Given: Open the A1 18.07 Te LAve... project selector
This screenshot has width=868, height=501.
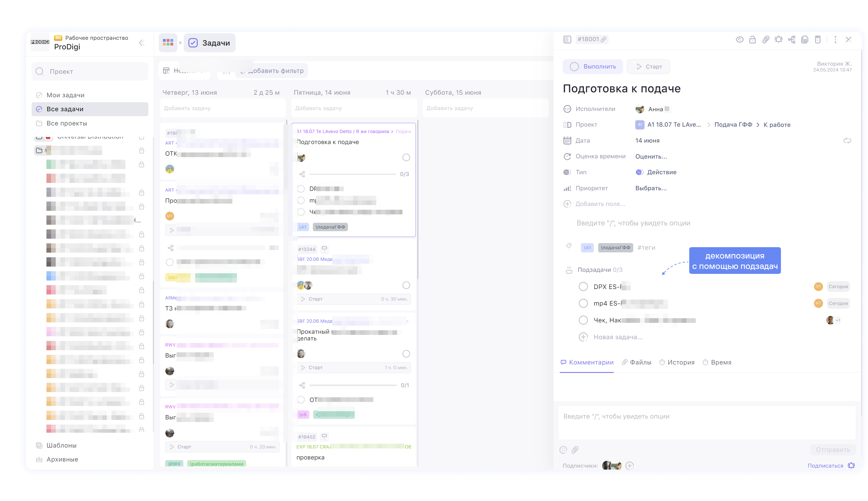Looking at the screenshot, I should pyautogui.click(x=668, y=125).
